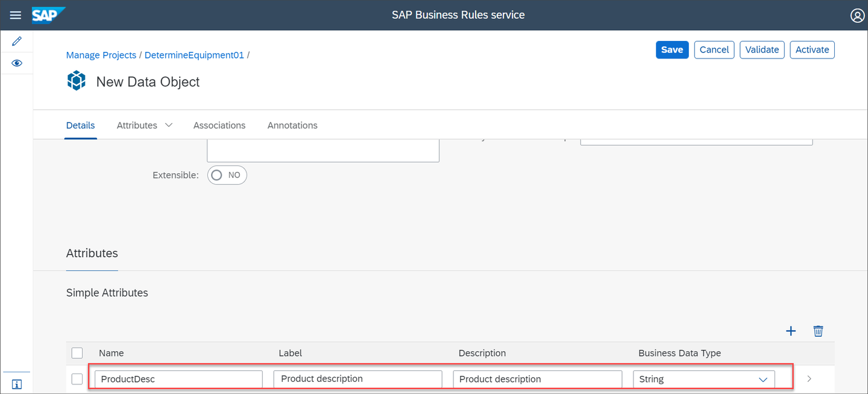Add a new simple attribute with plus icon
Image resolution: width=868 pixels, height=394 pixels.
(791, 331)
